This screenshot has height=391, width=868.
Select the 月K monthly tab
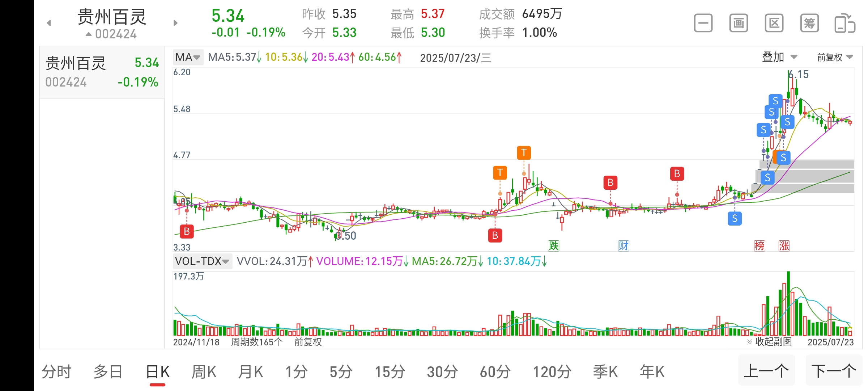251,372
